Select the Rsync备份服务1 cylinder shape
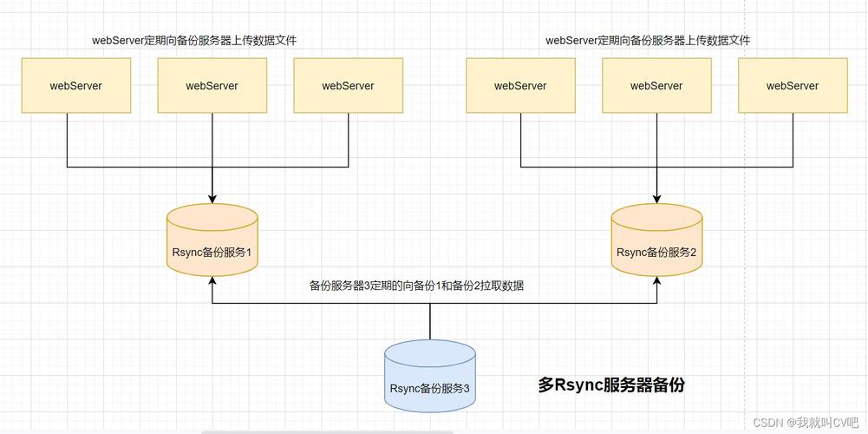This screenshot has width=868, height=434. (212, 240)
